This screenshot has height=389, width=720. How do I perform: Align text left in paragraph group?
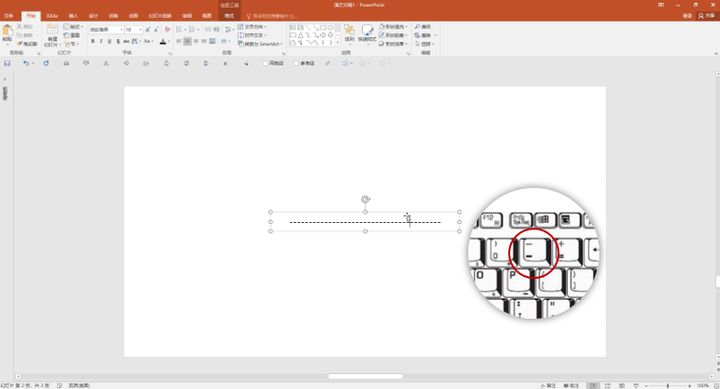pyautogui.click(x=179, y=41)
